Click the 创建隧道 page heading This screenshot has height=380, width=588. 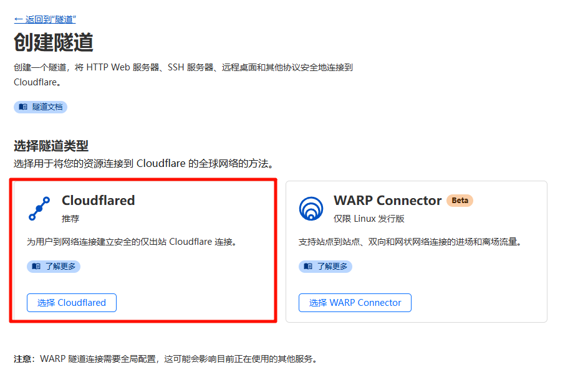click(54, 42)
